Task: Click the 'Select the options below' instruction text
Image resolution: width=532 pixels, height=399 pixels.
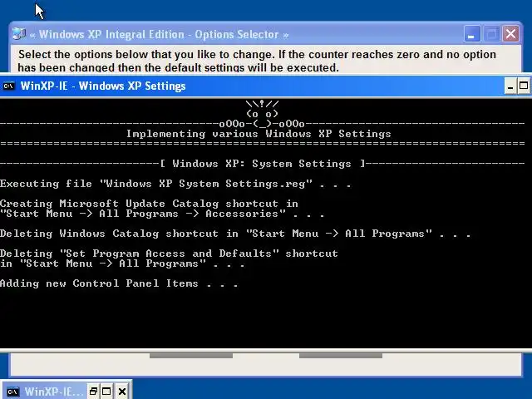Action: pyautogui.click(x=257, y=61)
